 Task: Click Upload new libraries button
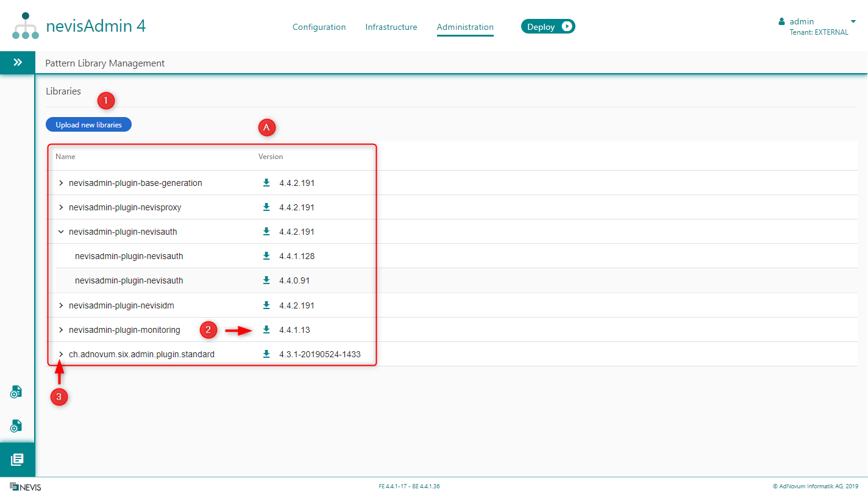tap(89, 124)
